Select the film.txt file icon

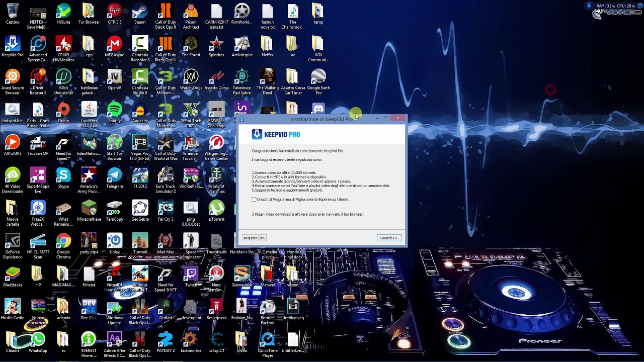(x=89, y=274)
